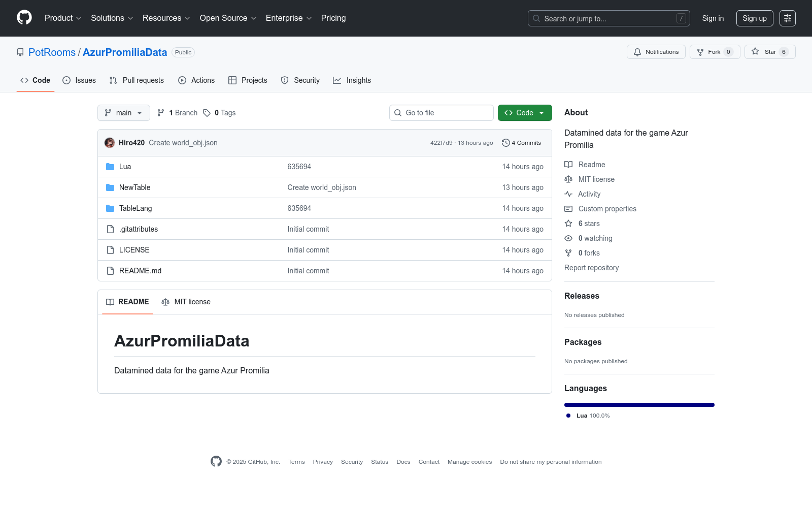
Task: Expand the Open Source menu
Action: [x=228, y=18]
